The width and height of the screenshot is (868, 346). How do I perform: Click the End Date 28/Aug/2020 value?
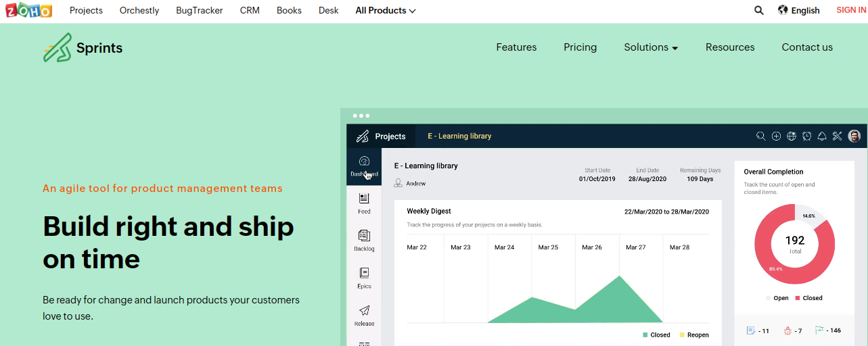pos(647,179)
